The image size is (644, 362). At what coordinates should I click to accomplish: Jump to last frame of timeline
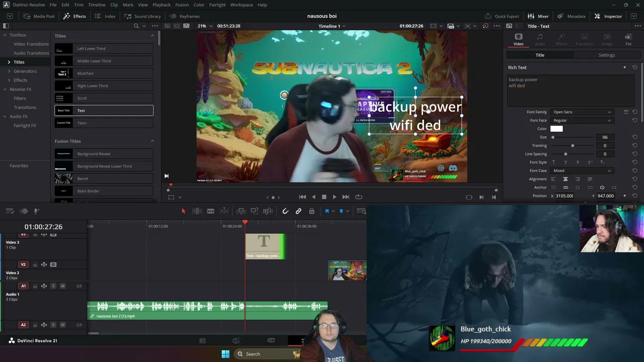click(x=346, y=197)
